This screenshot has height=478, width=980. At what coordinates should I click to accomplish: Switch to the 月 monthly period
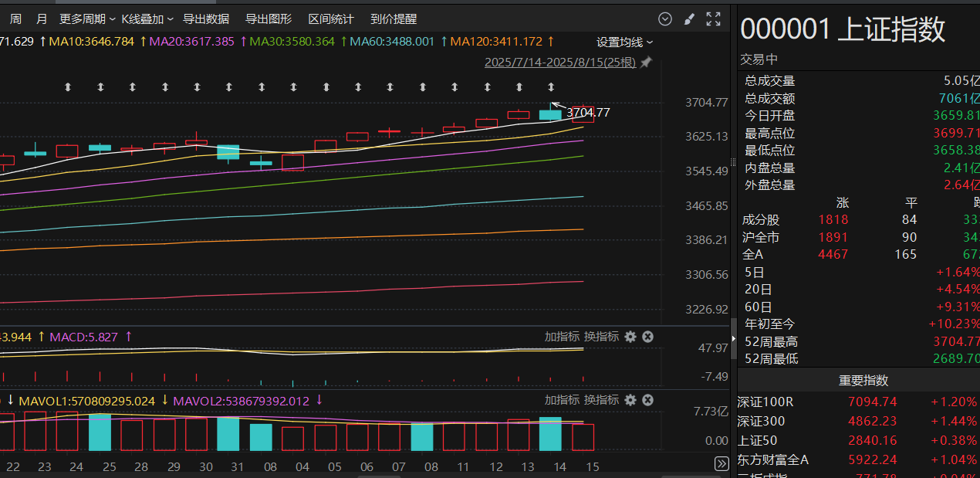(42, 19)
